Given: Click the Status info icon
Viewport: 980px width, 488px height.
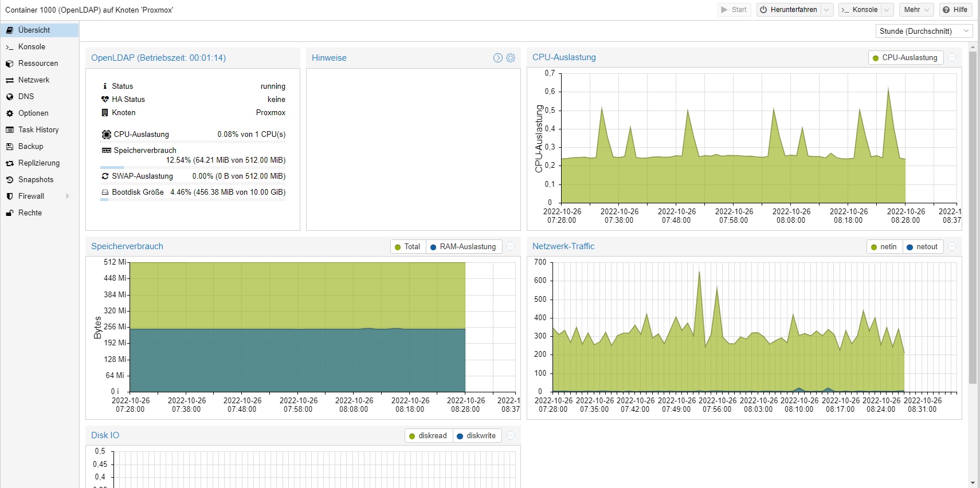Looking at the screenshot, I should pyautogui.click(x=105, y=86).
